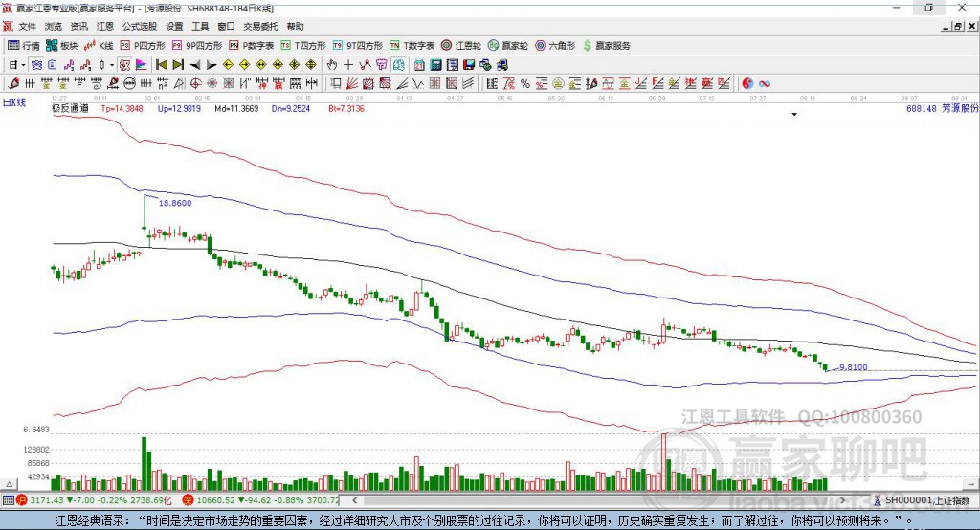980x530 pixels.
Task: Select the red fan lines drawing tool
Action: click(352, 84)
